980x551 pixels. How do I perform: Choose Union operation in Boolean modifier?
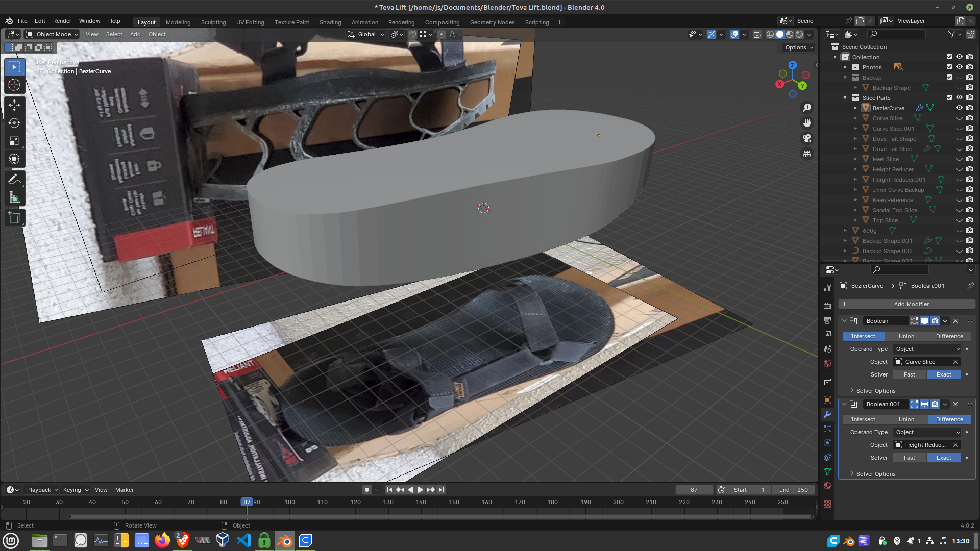click(x=906, y=336)
